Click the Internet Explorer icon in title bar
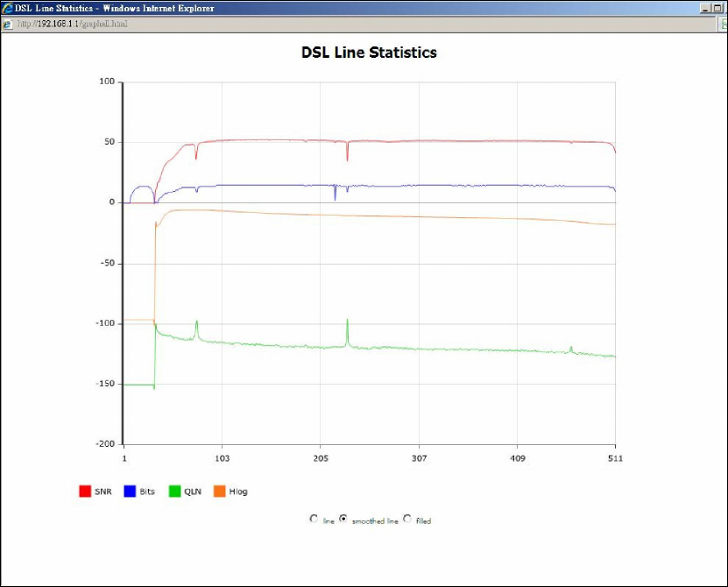The height and width of the screenshot is (587, 728). coord(7,8)
